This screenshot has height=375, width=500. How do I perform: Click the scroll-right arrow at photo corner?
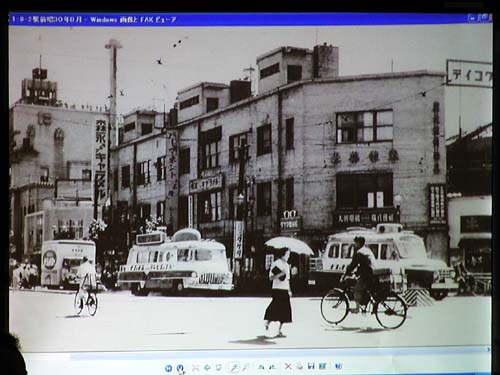pyautogui.click(x=489, y=350)
